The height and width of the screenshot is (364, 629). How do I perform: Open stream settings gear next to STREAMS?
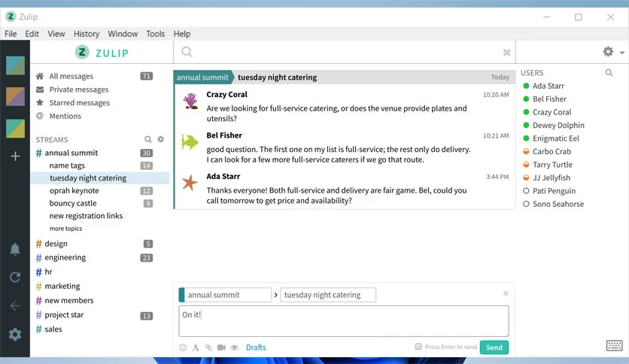pyautogui.click(x=160, y=139)
